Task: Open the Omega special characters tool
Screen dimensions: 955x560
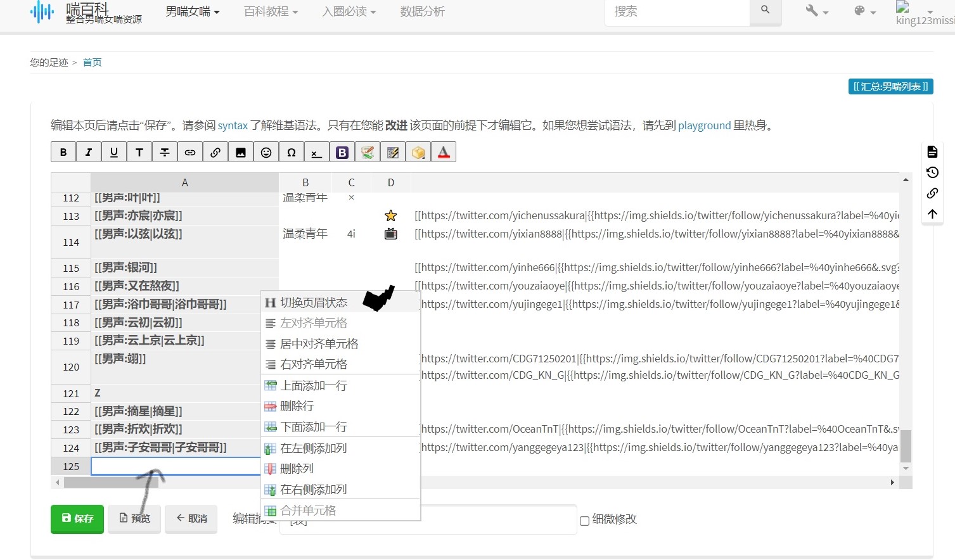Action: (292, 152)
